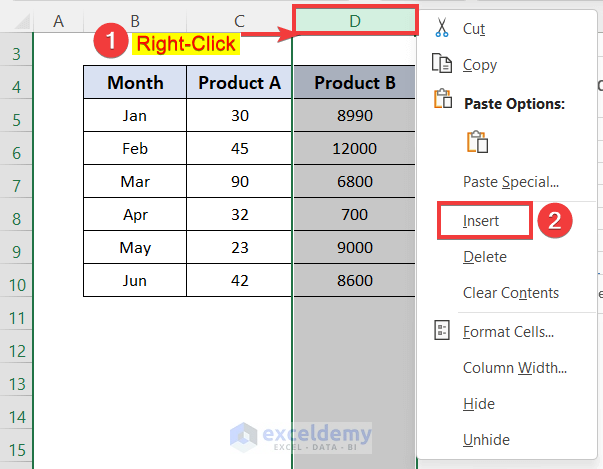Click row 5 header
Screen dimensions: 603x469
16,119
